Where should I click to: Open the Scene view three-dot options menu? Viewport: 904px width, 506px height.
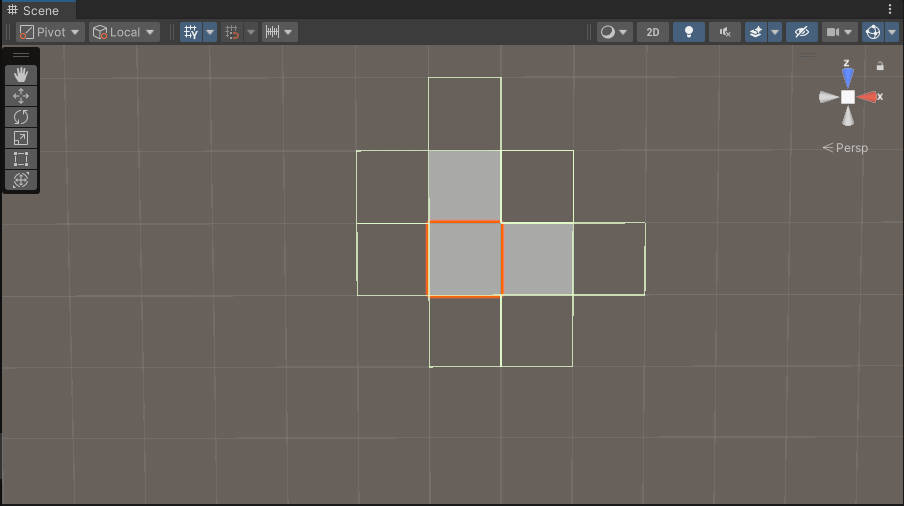click(x=890, y=9)
